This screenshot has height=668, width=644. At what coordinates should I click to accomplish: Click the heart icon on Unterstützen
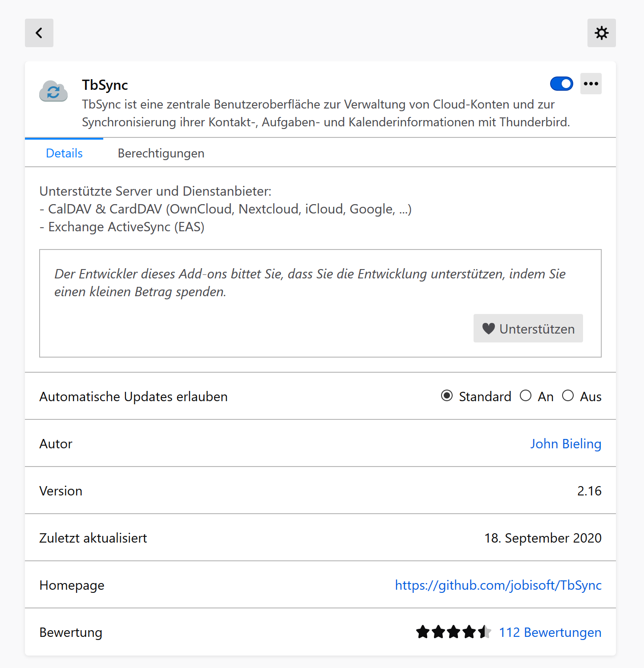pos(489,329)
